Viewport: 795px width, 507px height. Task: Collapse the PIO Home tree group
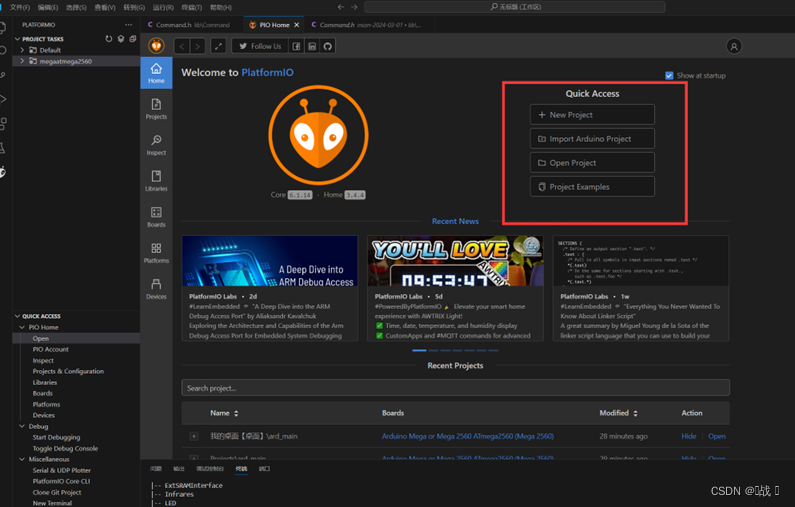click(22, 327)
